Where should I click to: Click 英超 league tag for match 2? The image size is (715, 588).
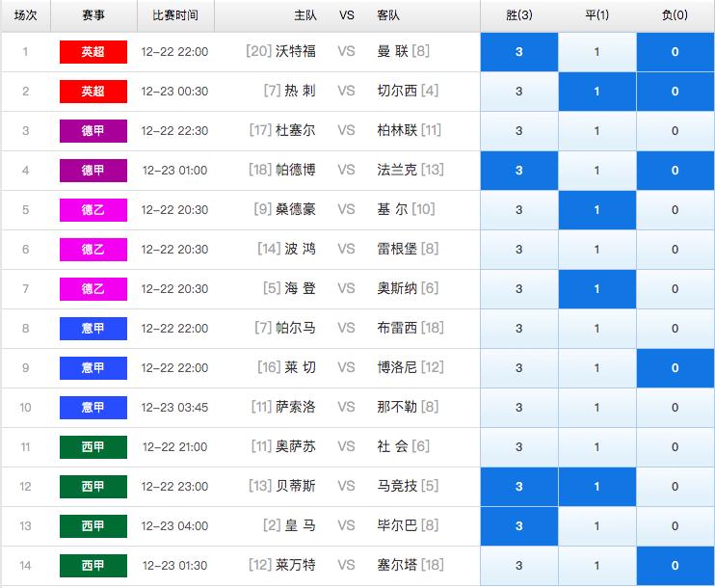[93, 92]
